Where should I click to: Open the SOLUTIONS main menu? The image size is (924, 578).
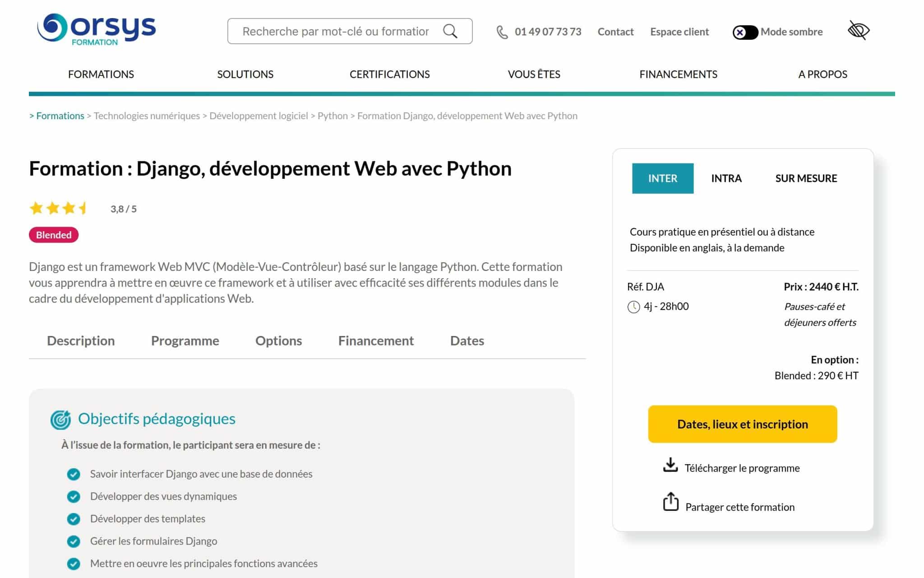point(245,74)
